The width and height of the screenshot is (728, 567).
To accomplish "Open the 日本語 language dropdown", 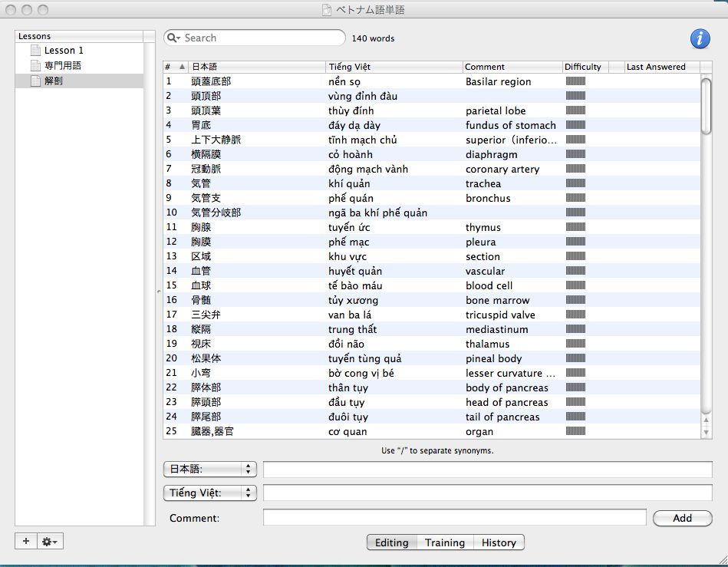I will coord(210,469).
